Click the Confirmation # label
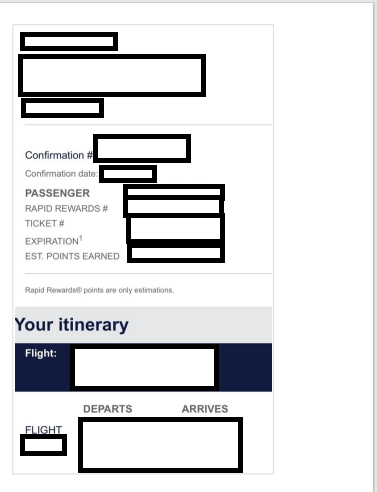377x492 pixels. click(x=59, y=155)
